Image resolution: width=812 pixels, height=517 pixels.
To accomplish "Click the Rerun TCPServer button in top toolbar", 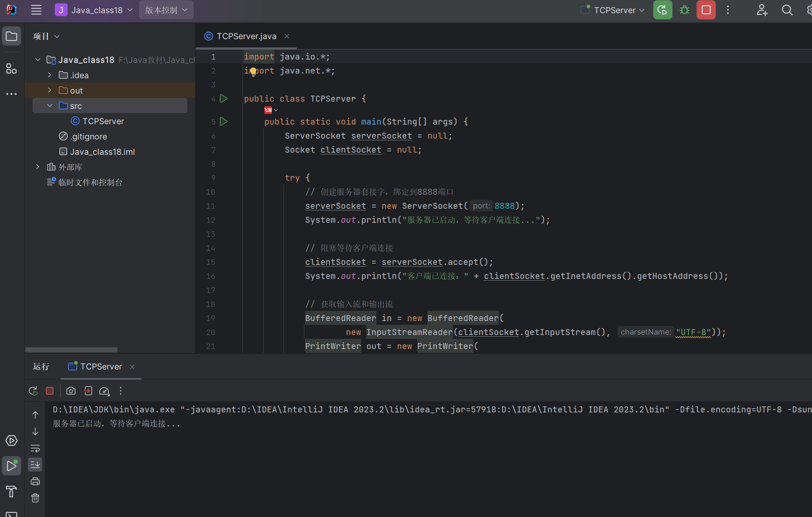I will click(662, 10).
